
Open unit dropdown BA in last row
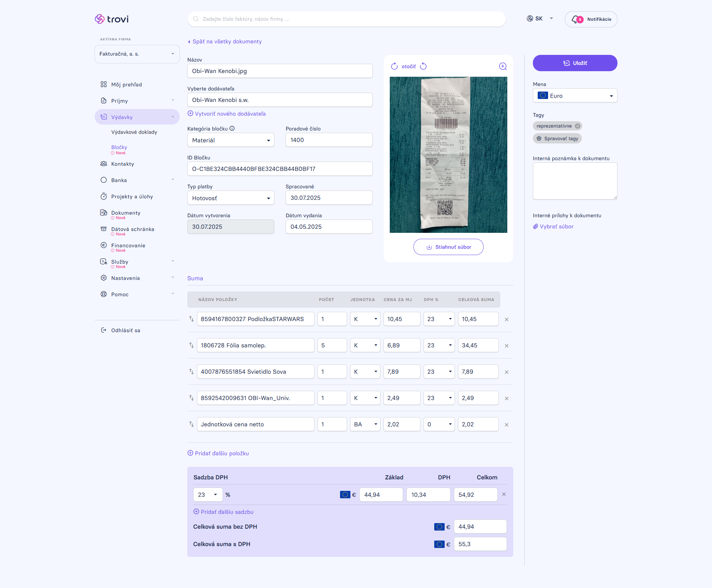tap(365, 424)
